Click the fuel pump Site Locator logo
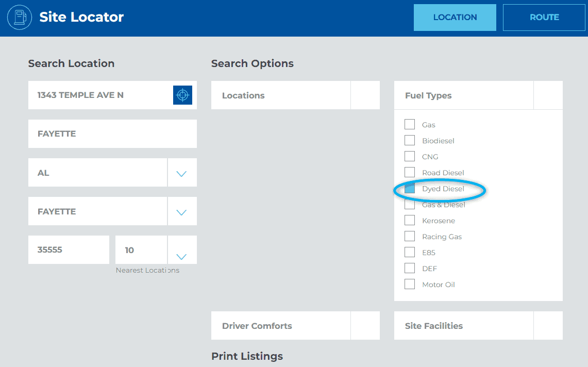Viewport: 588px width, 367px height. [x=20, y=18]
